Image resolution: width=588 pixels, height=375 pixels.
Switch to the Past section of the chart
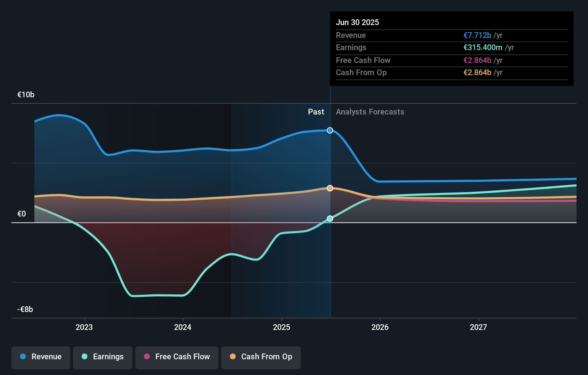tap(316, 112)
